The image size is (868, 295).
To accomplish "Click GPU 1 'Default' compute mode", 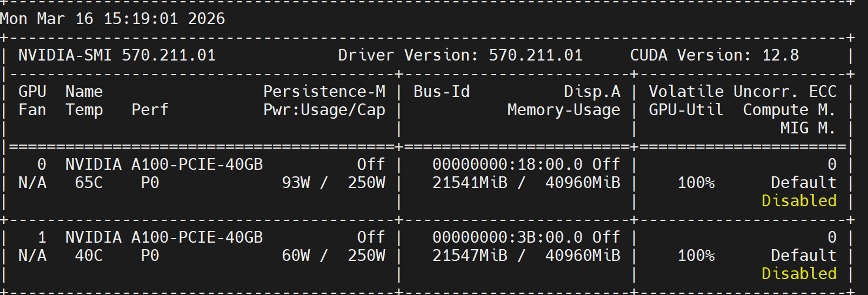I will pyautogui.click(x=804, y=256).
